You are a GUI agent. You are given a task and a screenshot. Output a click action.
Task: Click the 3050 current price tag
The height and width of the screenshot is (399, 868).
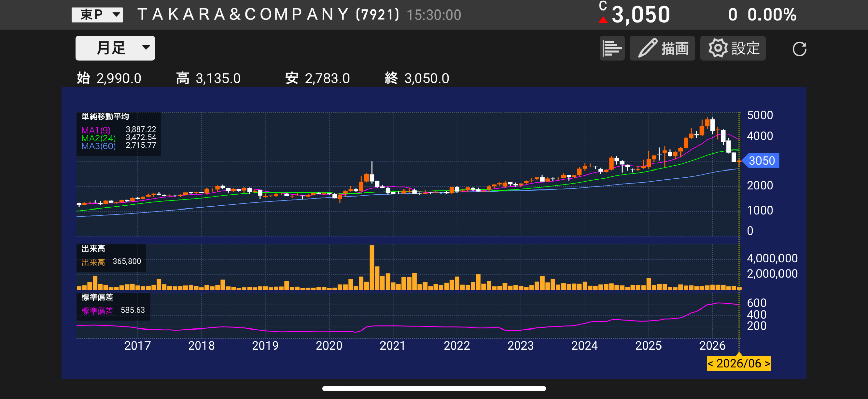(761, 161)
